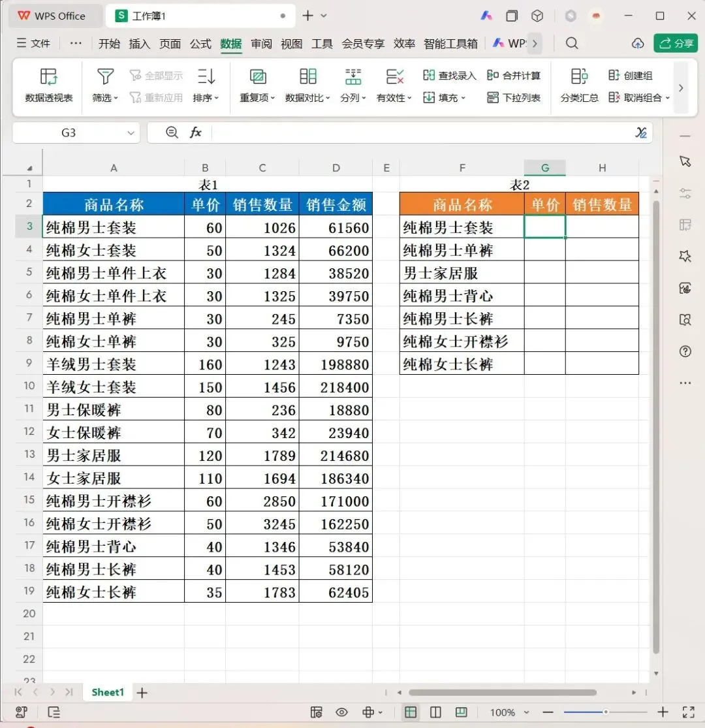Open the settings sliders icon in the right sidebar
The height and width of the screenshot is (728, 705).
685,193
